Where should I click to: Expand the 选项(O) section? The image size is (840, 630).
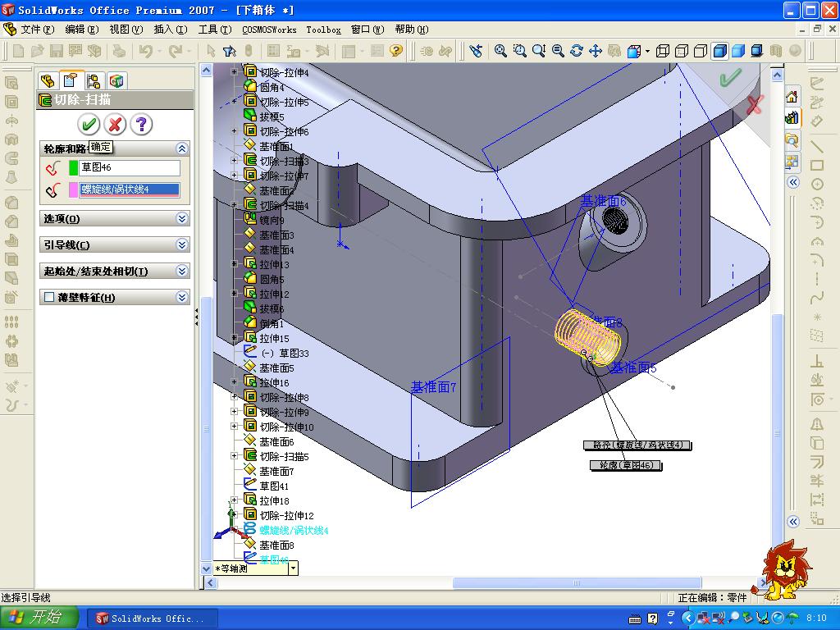(181, 218)
